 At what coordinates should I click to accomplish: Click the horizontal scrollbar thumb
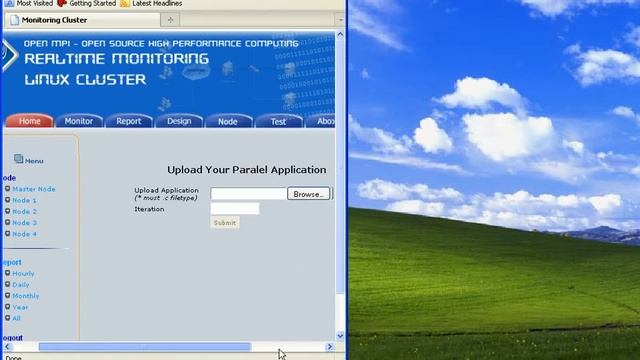tap(144, 347)
